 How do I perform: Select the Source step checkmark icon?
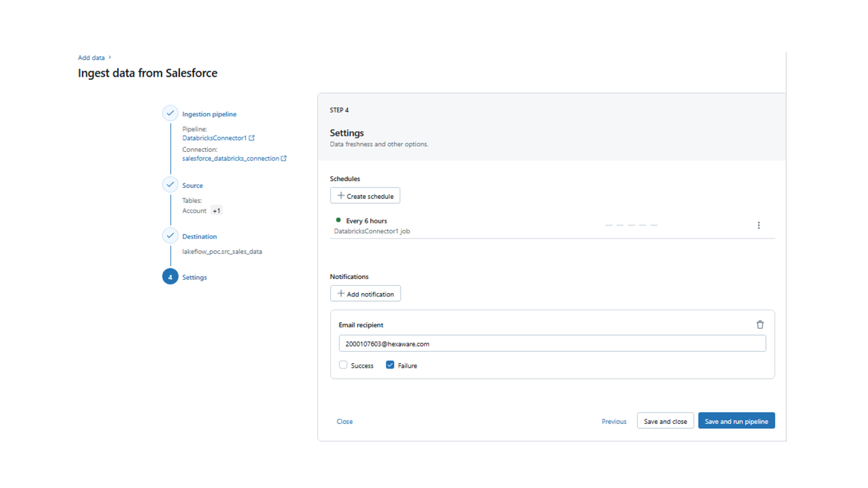pos(170,184)
